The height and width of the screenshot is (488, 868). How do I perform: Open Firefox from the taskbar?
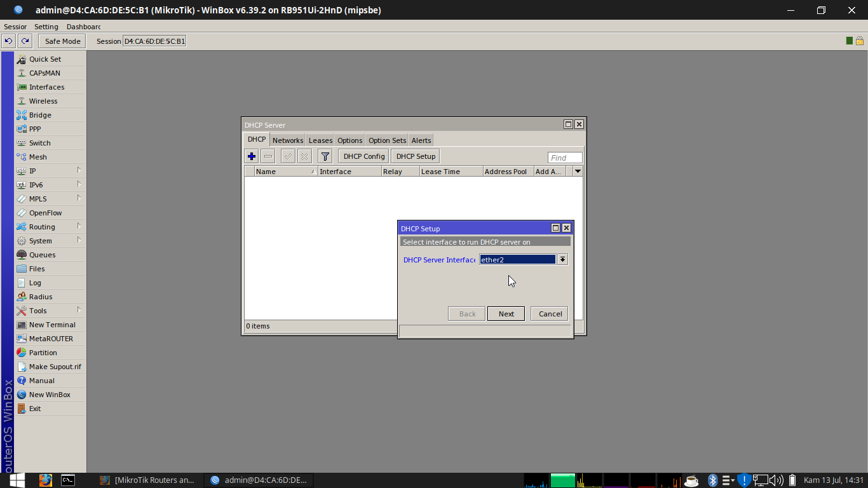click(45, 480)
